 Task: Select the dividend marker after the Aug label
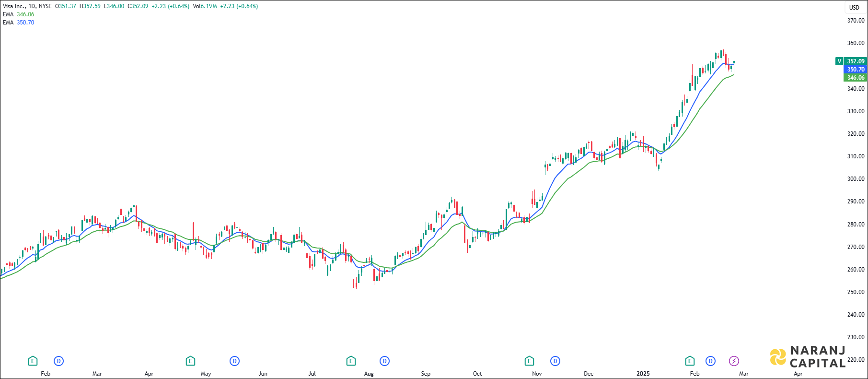[x=384, y=361]
